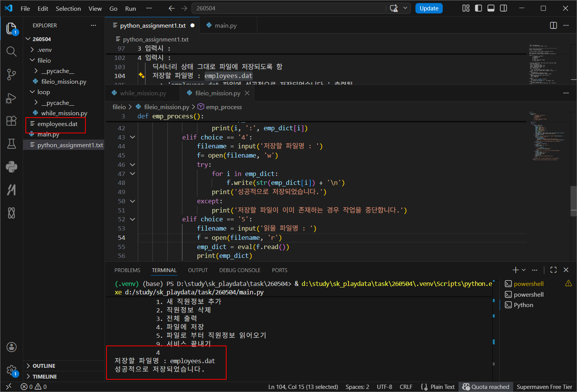Open fileio_mission.py in the explorer tree

click(x=63, y=81)
